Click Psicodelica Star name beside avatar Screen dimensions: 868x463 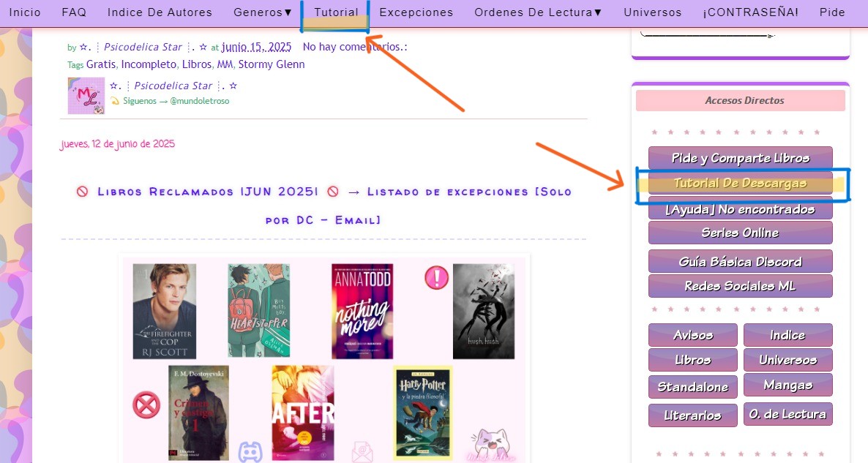point(173,86)
